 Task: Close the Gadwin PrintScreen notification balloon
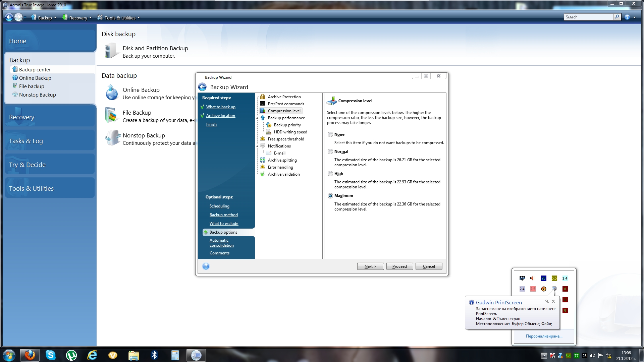tap(553, 301)
